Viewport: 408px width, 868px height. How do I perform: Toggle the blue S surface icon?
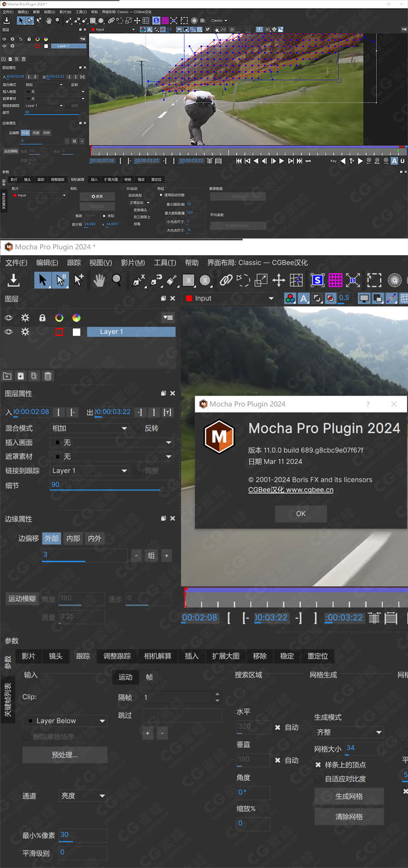tap(318, 280)
